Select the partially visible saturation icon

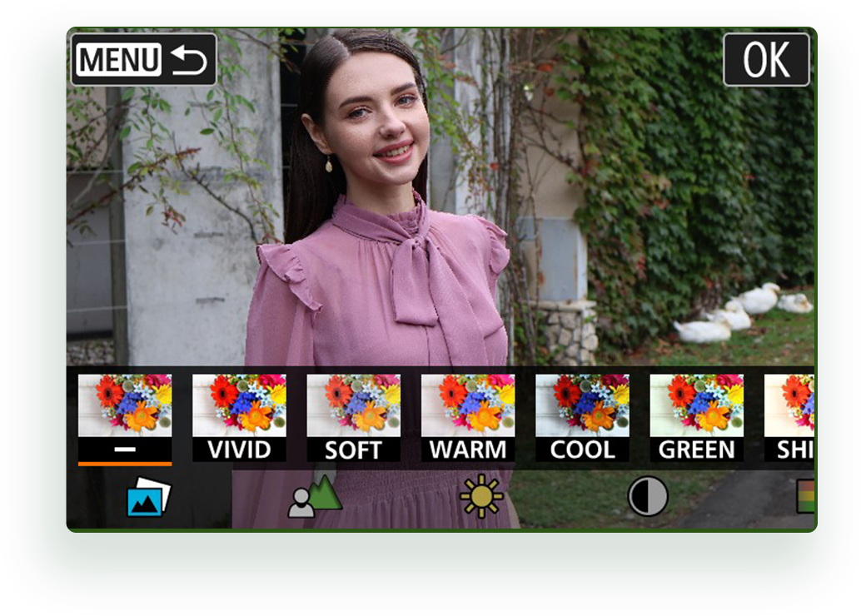[804, 496]
